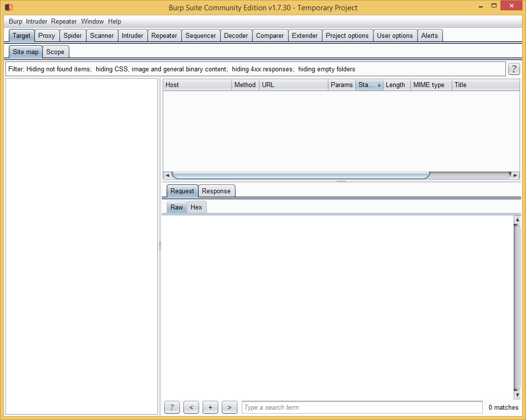Open the Help menu

pos(115,21)
